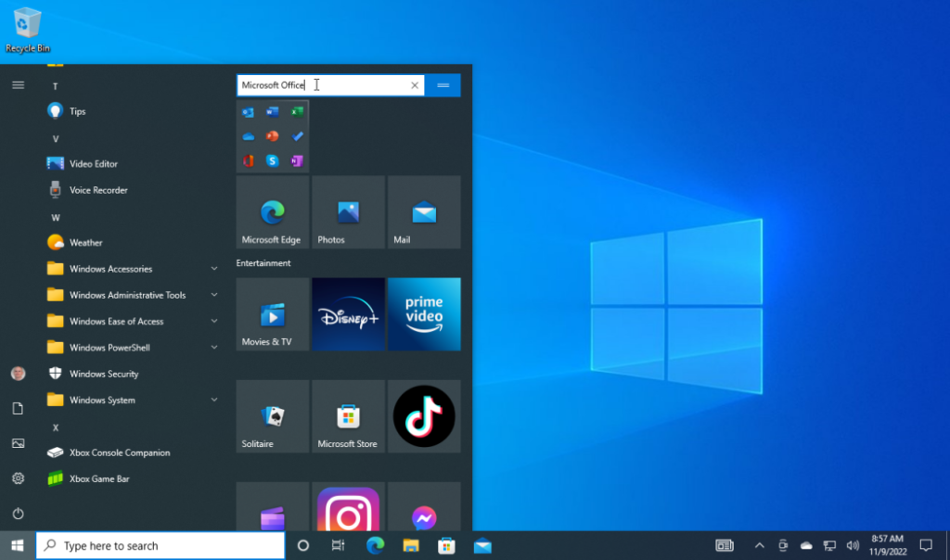Expand the Start hamburger menu
The height and width of the screenshot is (560, 950).
(x=18, y=85)
